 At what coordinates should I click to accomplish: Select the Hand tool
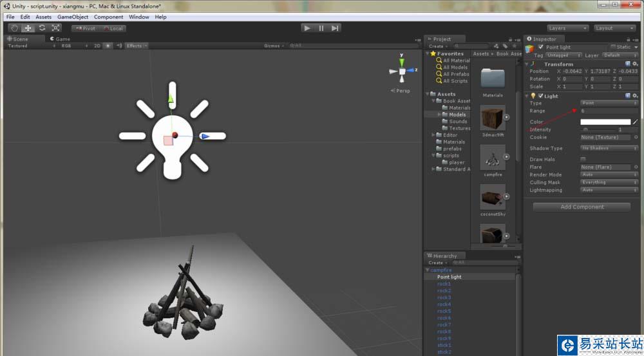coord(15,28)
